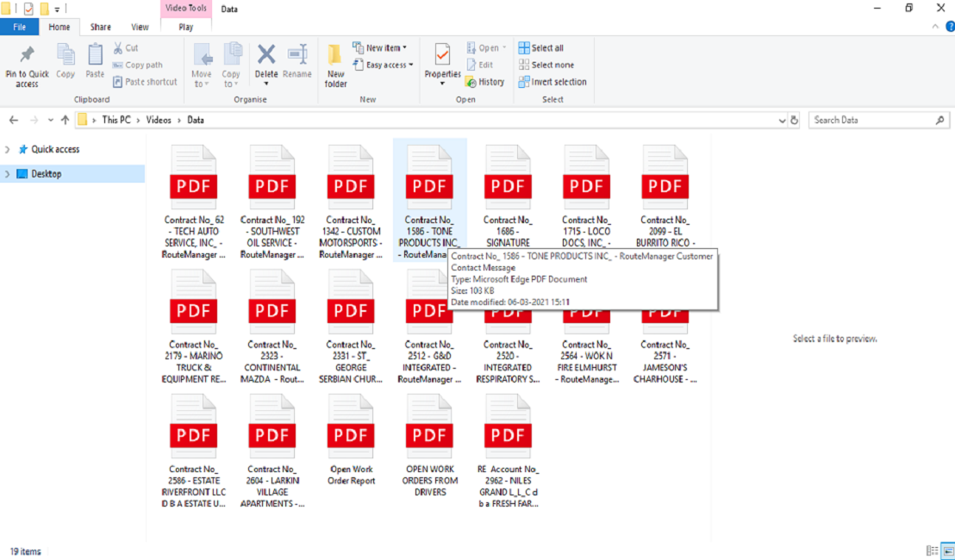Screen dimensions: 955x560
Task: Open the New item dropdown
Action: click(379, 47)
